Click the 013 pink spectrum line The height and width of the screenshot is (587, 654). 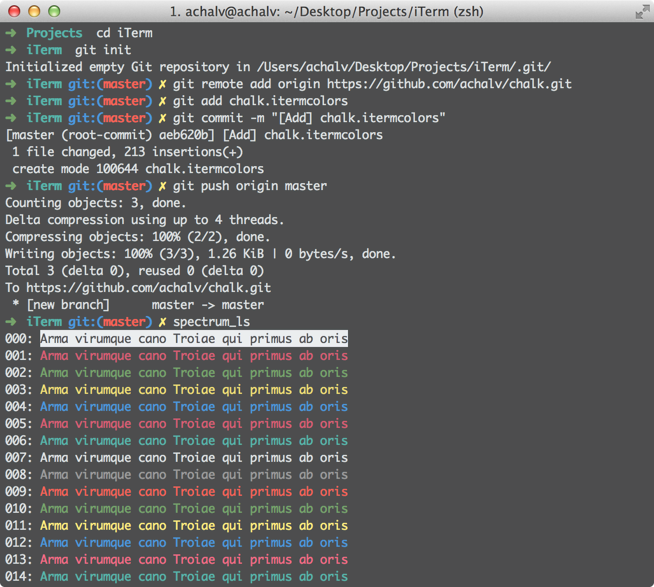pyautogui.click(x=194, y=560)
